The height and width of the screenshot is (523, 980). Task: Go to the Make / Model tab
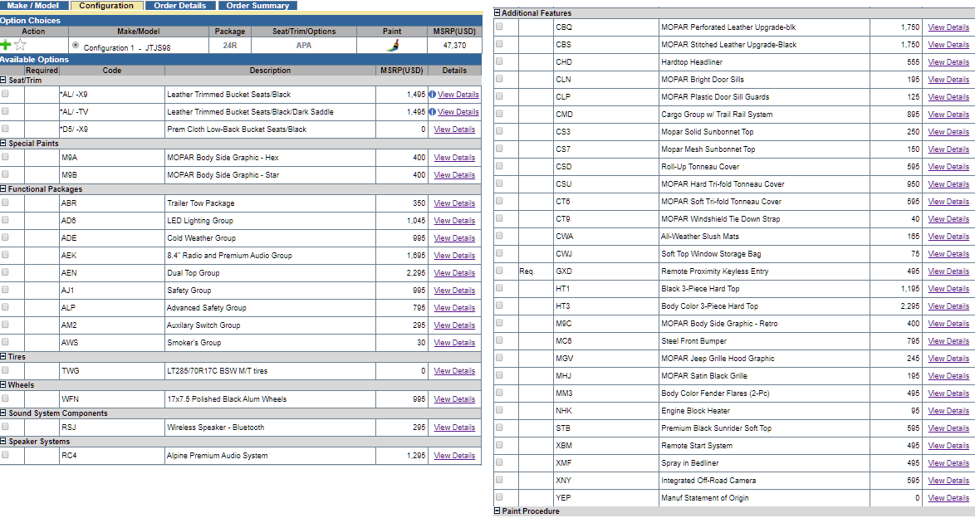33,6
